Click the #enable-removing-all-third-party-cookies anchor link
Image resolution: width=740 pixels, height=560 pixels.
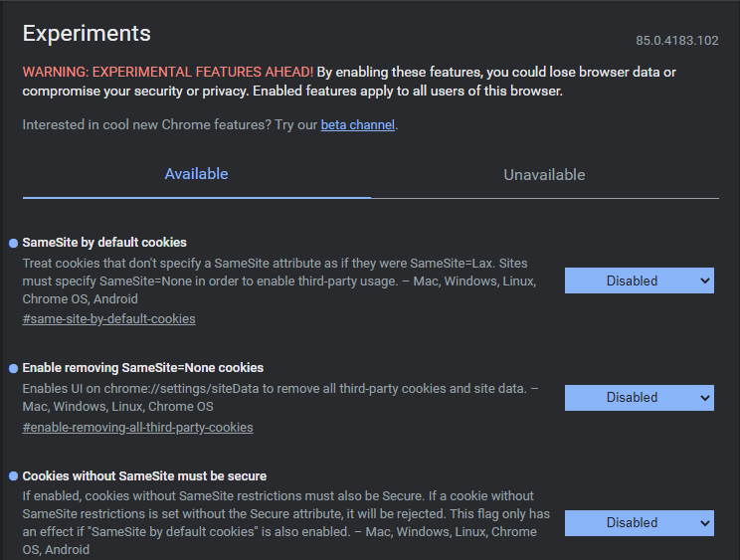pos(137,428)
